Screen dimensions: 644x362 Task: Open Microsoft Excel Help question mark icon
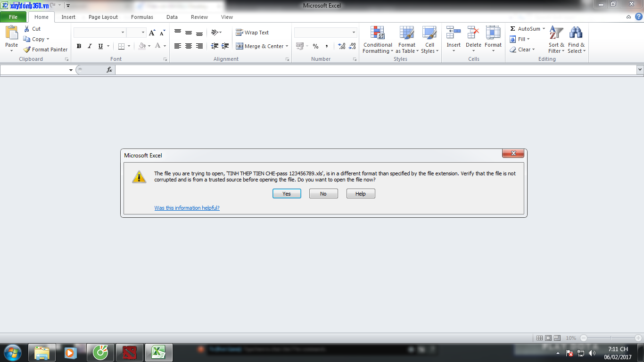638,17
